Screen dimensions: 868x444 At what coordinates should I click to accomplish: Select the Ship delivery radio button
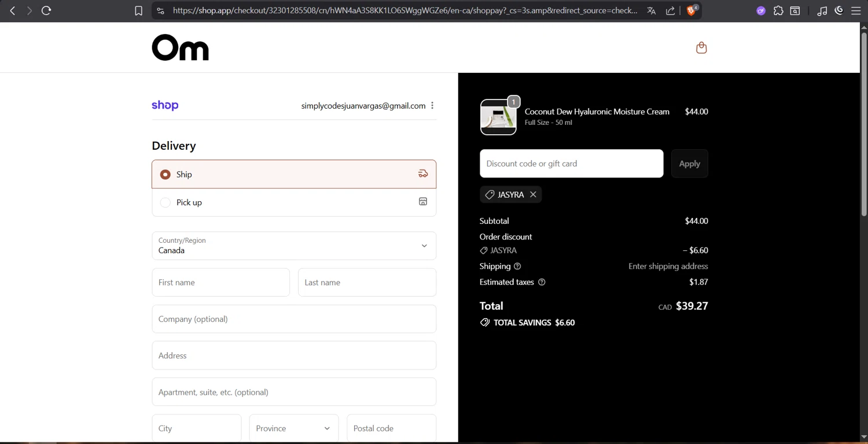click(165, 174)
